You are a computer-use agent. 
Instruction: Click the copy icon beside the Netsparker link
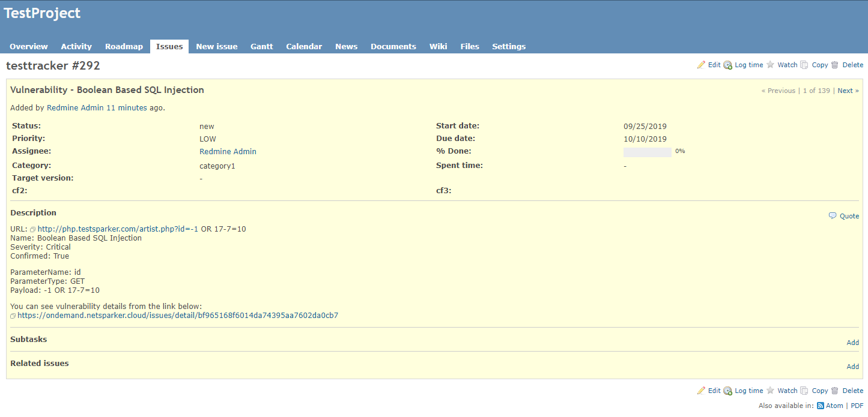[x=12, y=315]
